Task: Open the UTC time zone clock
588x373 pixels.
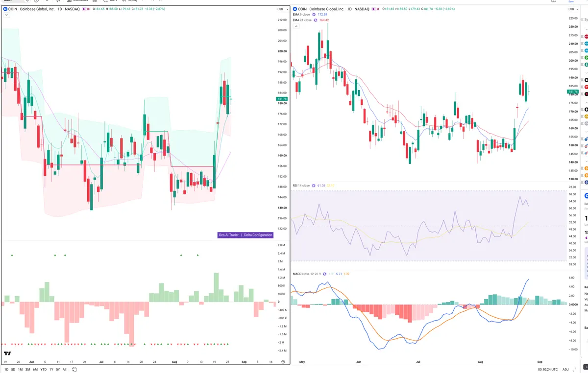Action: [x=547, y=369]
